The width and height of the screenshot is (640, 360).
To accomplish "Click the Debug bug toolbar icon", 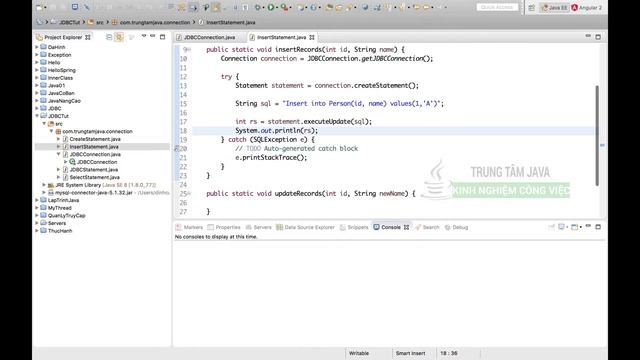I will pyautogui.click(x=258, y=7).
